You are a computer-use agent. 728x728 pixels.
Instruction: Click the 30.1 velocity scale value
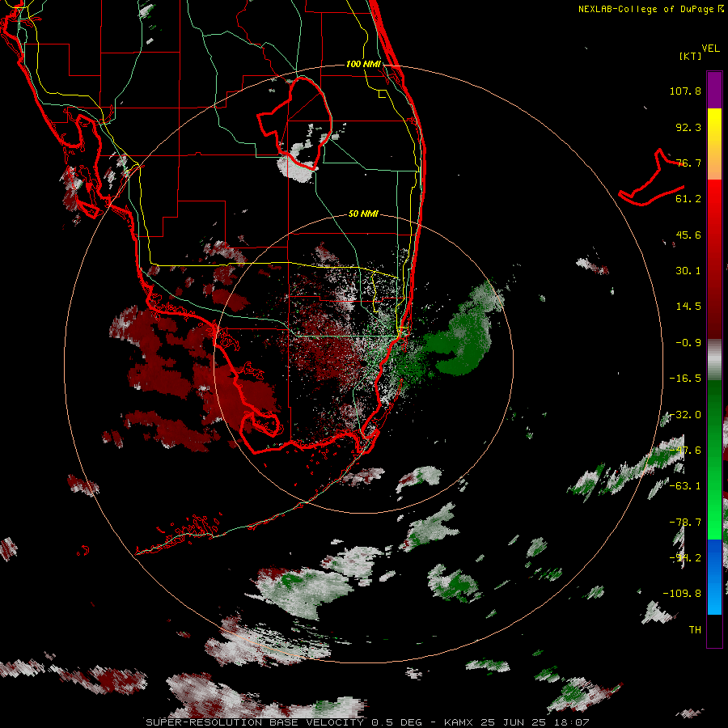688,271
